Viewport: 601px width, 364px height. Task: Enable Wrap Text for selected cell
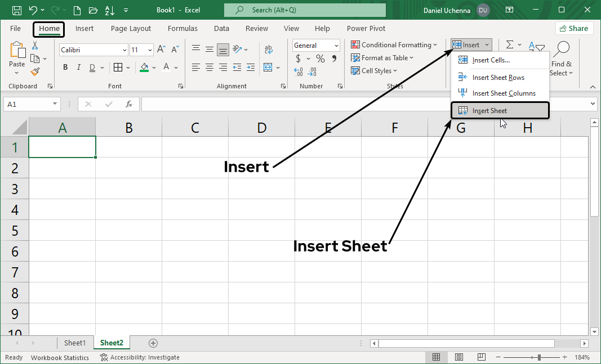pos(269,50)
